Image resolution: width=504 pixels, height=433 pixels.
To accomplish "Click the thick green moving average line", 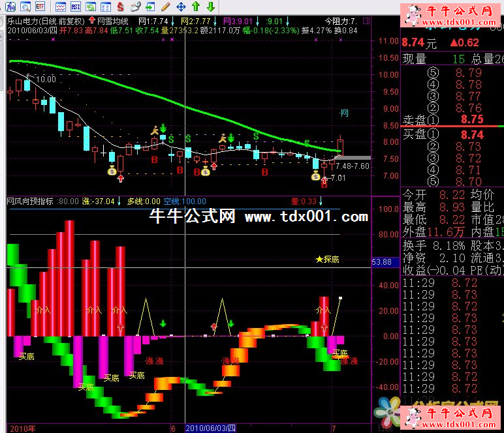I will click(x=196, y=110).
